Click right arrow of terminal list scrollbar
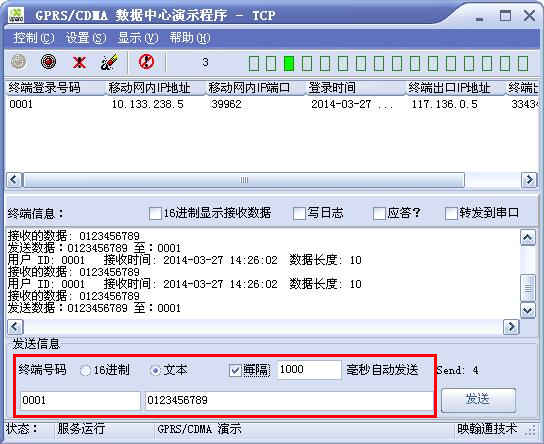This screenshot has height=444, width=544. [529, 180]
